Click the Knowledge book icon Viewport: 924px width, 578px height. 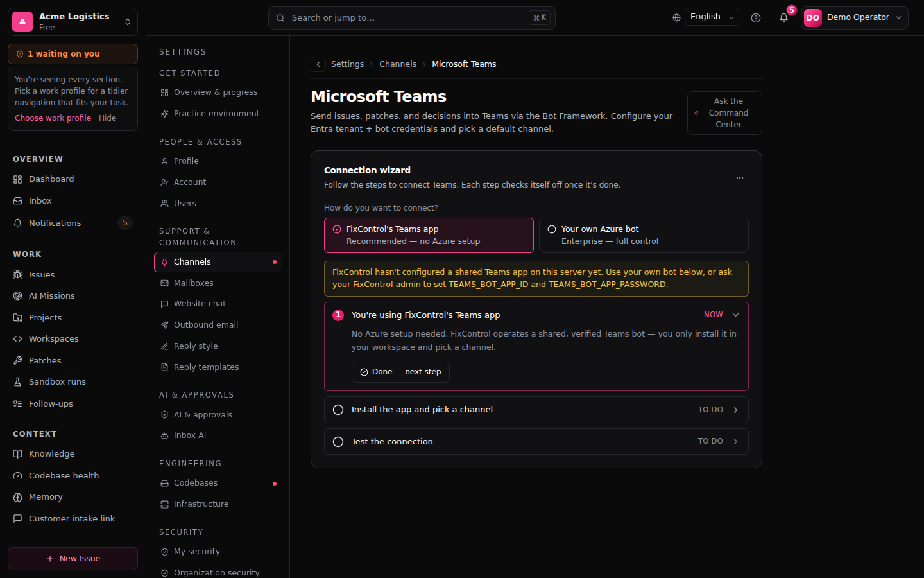(x=18, y=454)
